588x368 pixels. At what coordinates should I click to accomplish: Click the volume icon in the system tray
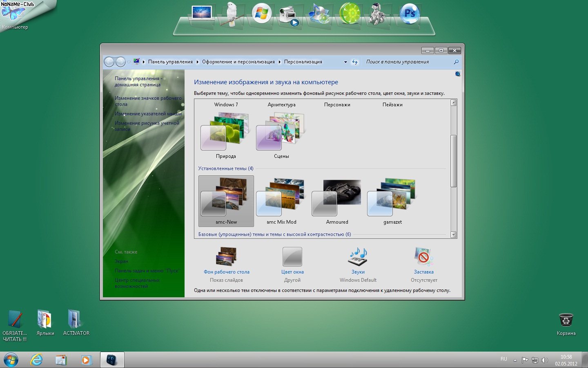[544, 360]
